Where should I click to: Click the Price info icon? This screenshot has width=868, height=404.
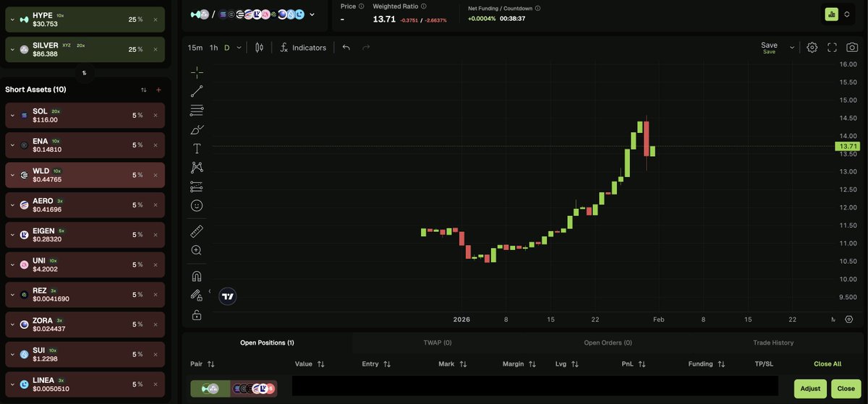point(362,7)
